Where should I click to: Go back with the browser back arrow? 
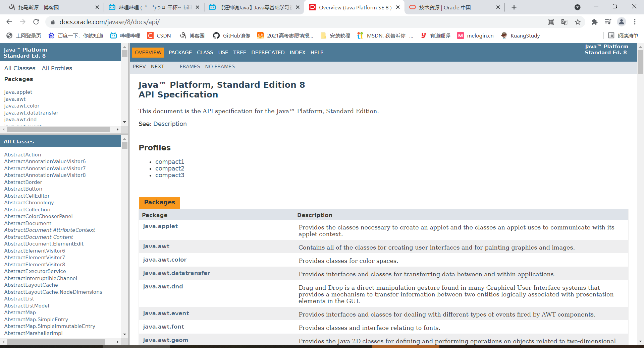click(x=9, y=22)
